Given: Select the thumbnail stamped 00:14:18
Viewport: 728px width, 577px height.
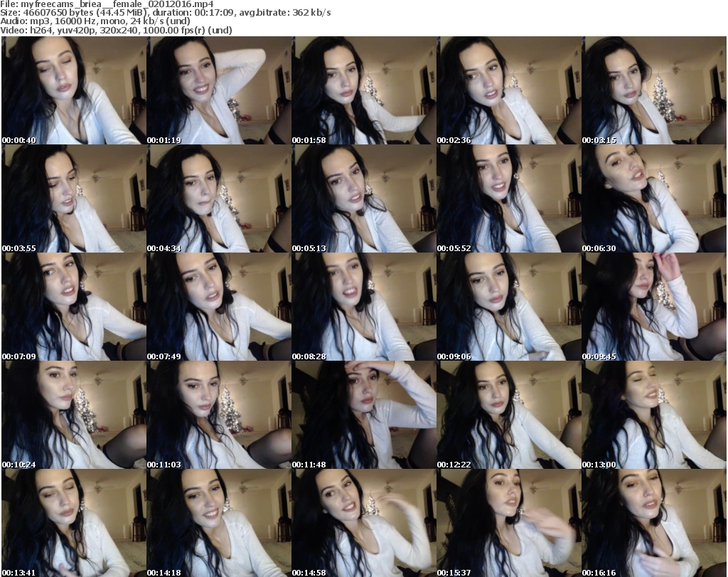Looking at the screenshot, I should 219,523.
